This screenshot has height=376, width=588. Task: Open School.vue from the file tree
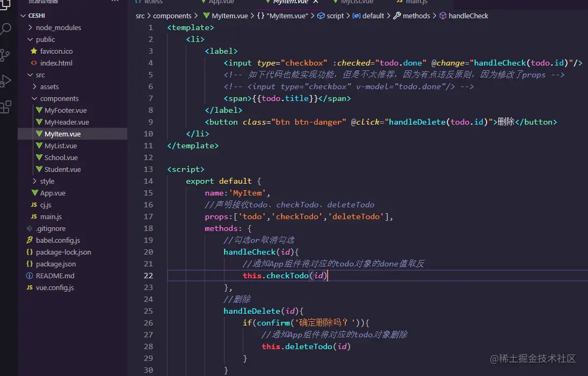click(x=61, y=157)
